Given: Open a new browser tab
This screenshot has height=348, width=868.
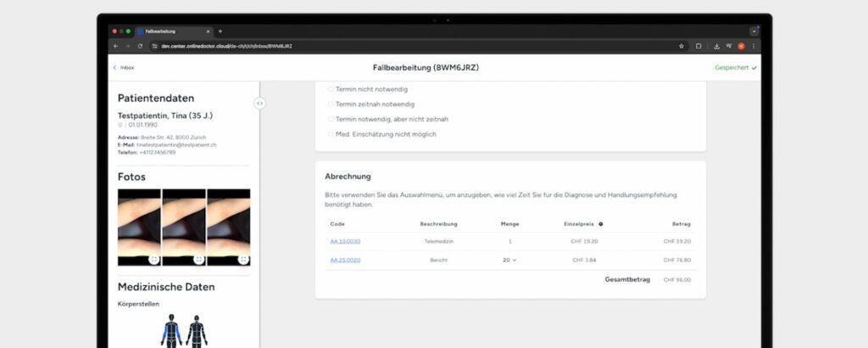Looking at the screenshot, I should pyautogui.click(x=220, y=31).
